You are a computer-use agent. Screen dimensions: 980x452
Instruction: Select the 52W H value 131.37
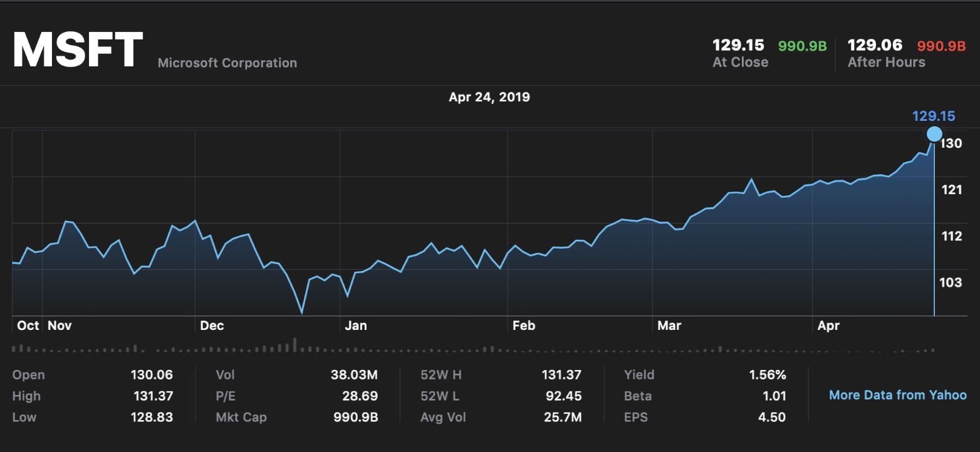pyautogui.click(x=561, y=375)
